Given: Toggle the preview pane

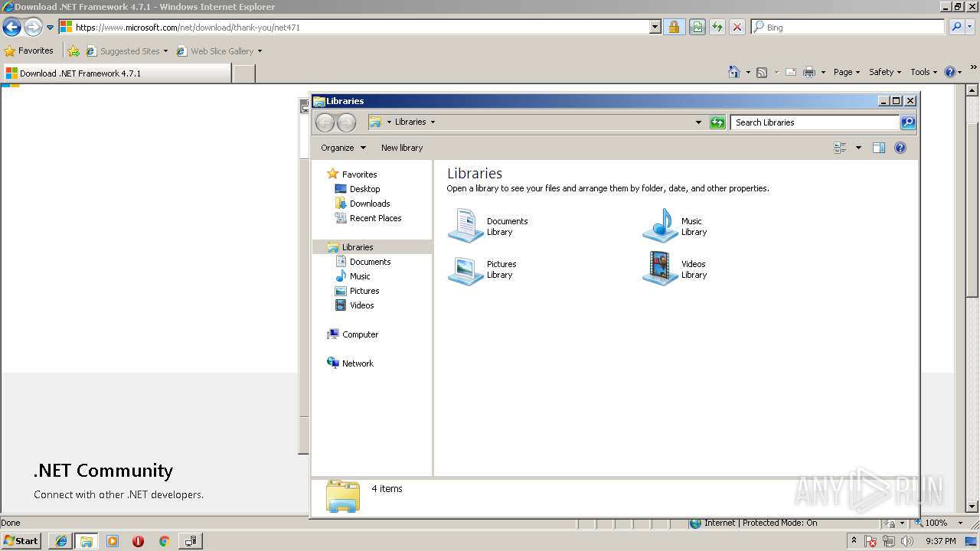Looking at the screenshot, I should [879, 148].
